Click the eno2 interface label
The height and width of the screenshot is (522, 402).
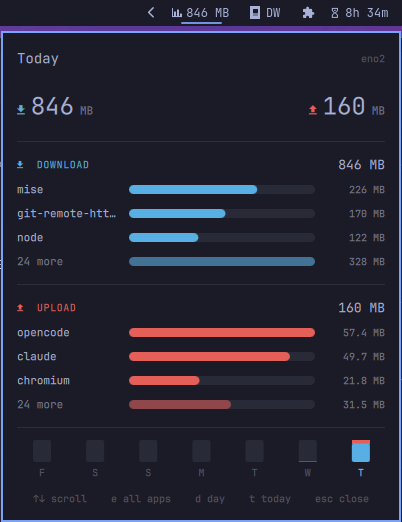click(373, 59)
